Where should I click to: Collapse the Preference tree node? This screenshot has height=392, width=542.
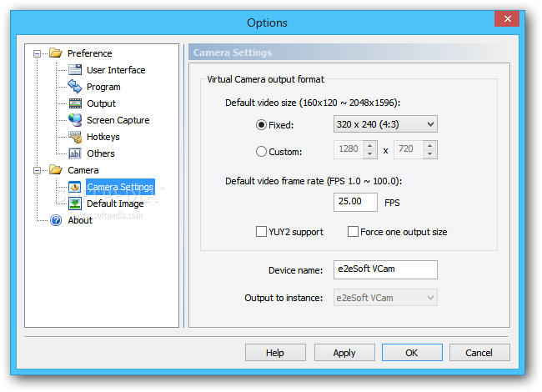37,53
